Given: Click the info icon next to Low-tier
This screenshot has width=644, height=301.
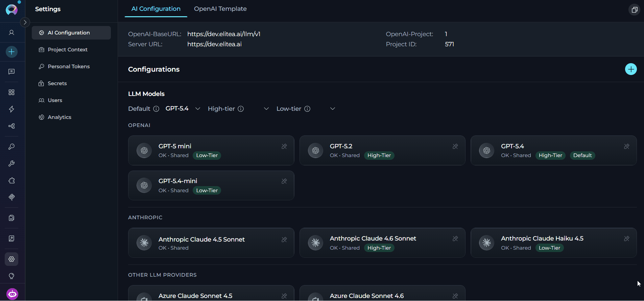Looking at the screenshot, I should click(x=307, y=109).
